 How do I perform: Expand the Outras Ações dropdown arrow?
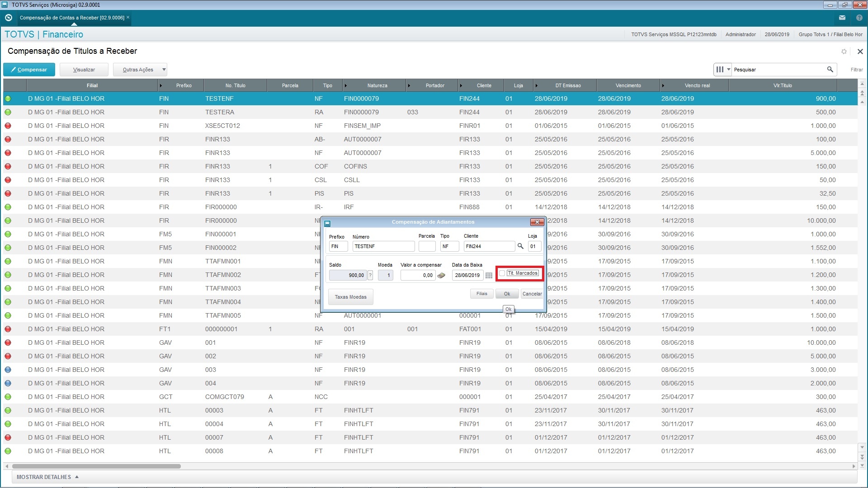164,70
